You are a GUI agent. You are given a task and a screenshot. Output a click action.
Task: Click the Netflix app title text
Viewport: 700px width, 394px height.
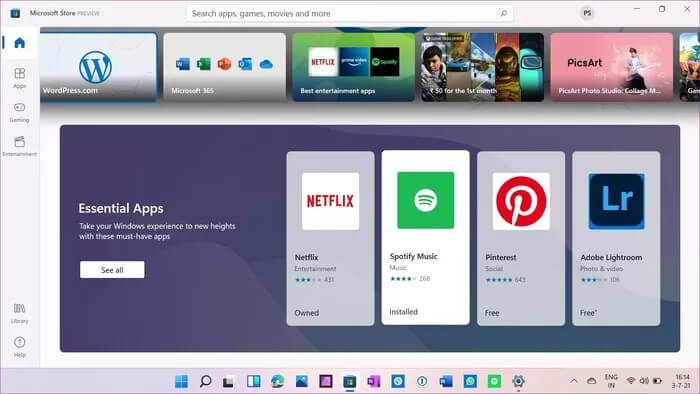click(307, 257)
